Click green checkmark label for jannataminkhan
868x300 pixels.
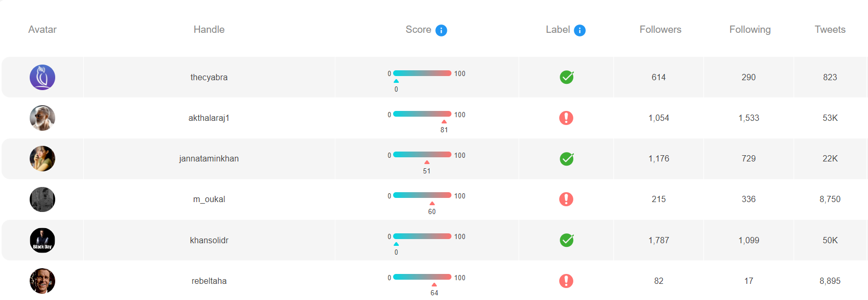567,158
